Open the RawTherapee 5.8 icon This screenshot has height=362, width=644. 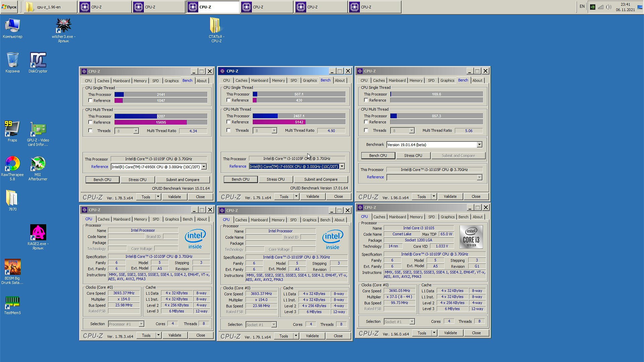(x=12, y=164)
